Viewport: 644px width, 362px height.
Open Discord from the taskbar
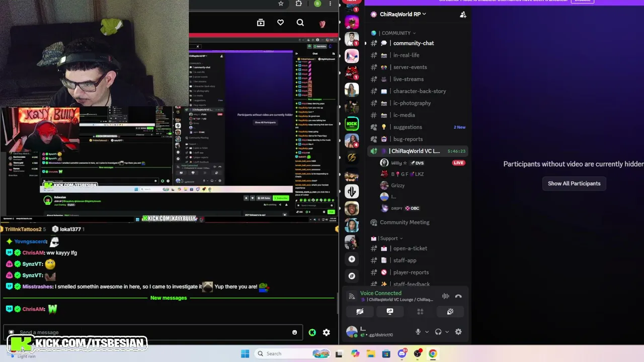pyautogui.click(x=402, y=353)
